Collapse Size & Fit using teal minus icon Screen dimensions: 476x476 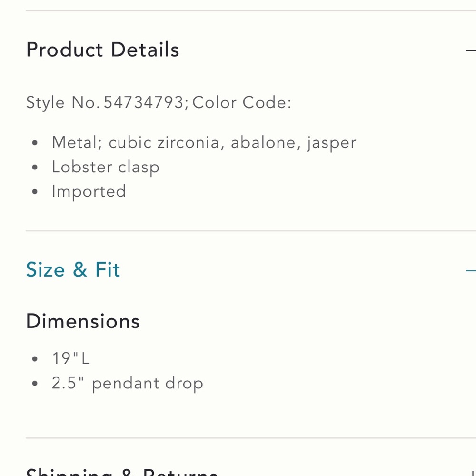(471, 270)
